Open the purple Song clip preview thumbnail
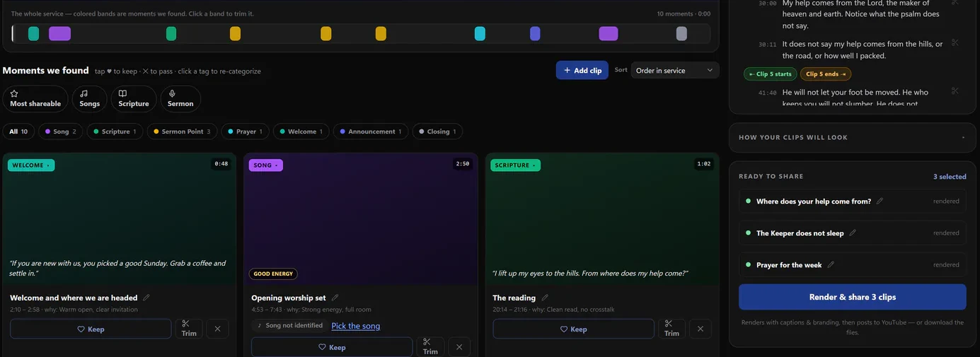 [361, 219]
